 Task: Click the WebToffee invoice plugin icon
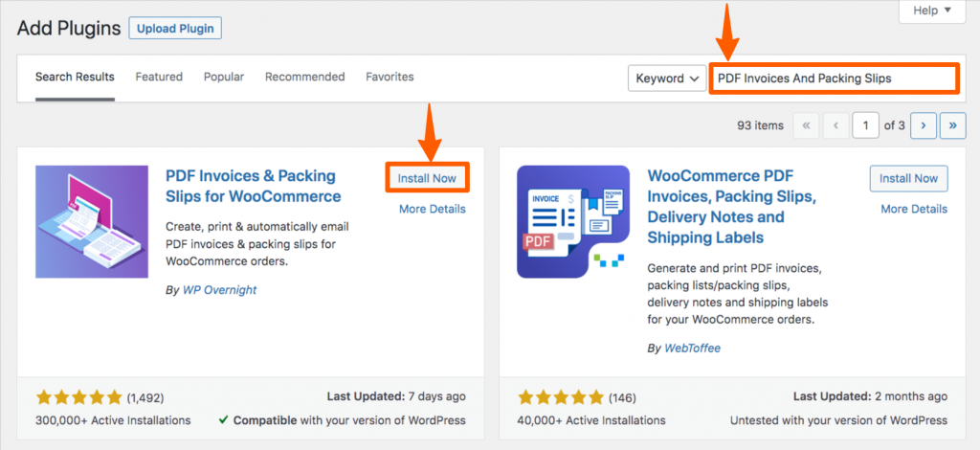pos(573,222)
